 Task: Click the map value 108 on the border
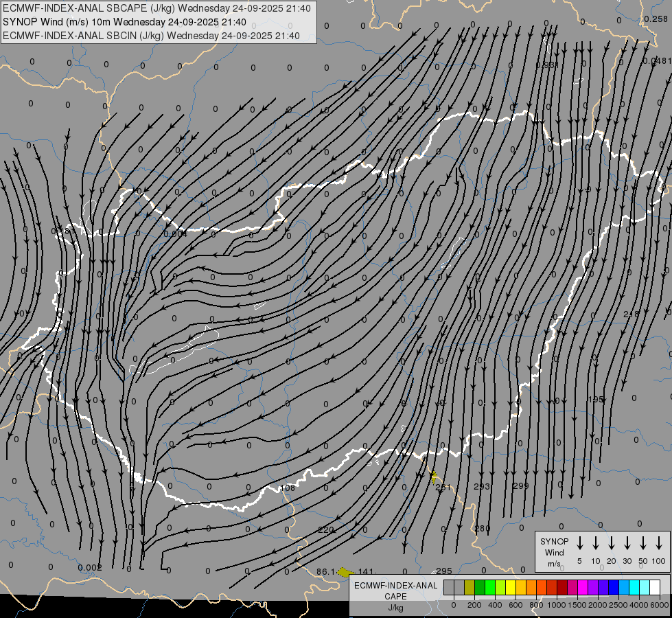tap(287, 488)
